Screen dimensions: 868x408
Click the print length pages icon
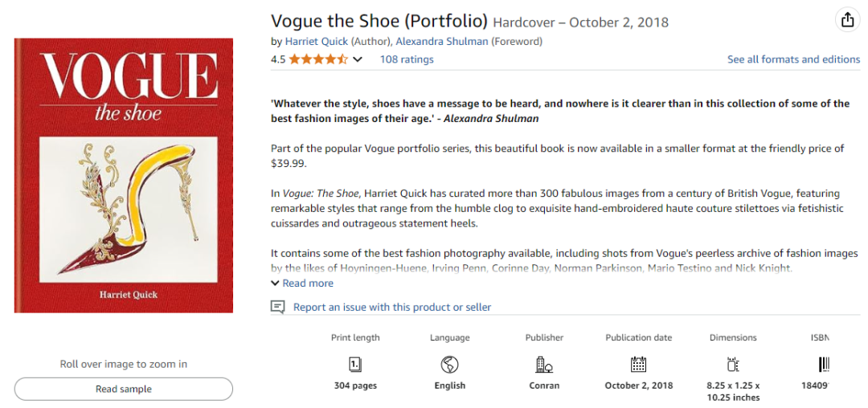(x=355, y=365)
